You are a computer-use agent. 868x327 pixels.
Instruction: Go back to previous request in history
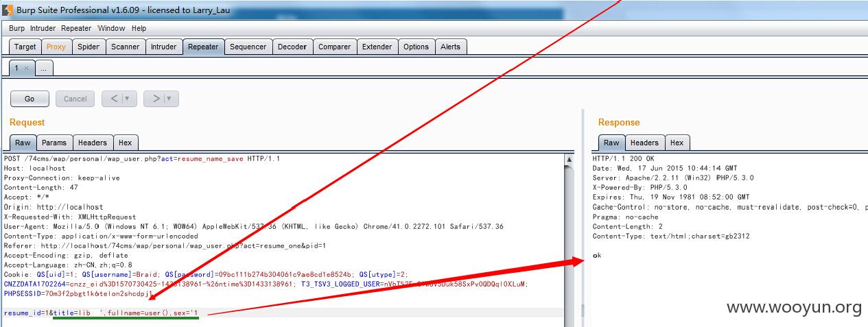click(114, 99)
